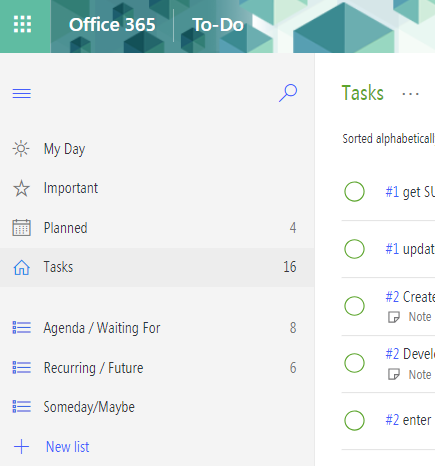Go to Office 365 home link

(x=112, y=25)
